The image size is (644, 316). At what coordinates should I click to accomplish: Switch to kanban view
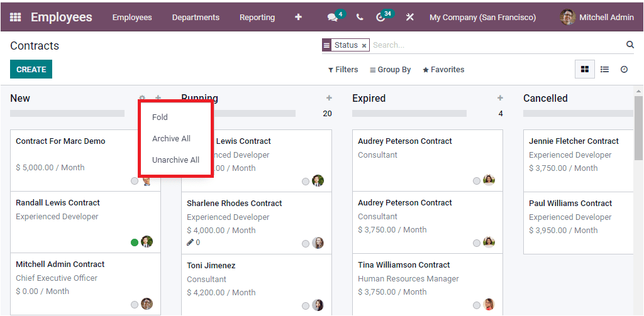click(585, 69)
